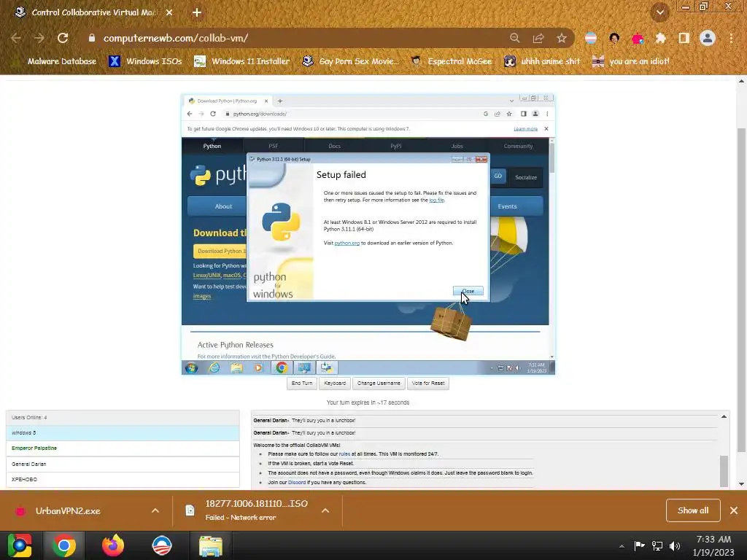Open the UrbanVPN2.exe download item
Viewport: 747px width, 560px height.
click(x=68, y=511)
